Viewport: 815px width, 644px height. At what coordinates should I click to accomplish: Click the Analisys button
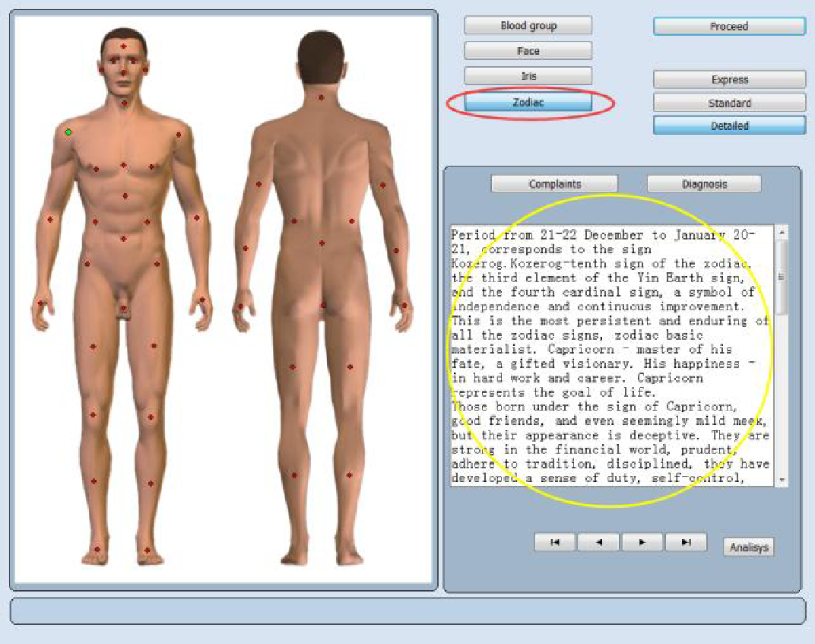pyautogui.click(x=749, y=547)
